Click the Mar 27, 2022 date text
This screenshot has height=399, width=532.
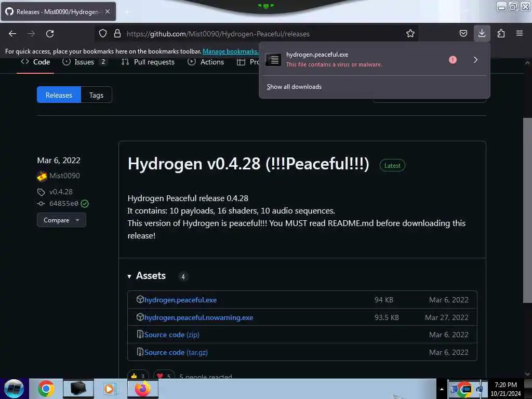pyautogui.click(x=446, y=317)
